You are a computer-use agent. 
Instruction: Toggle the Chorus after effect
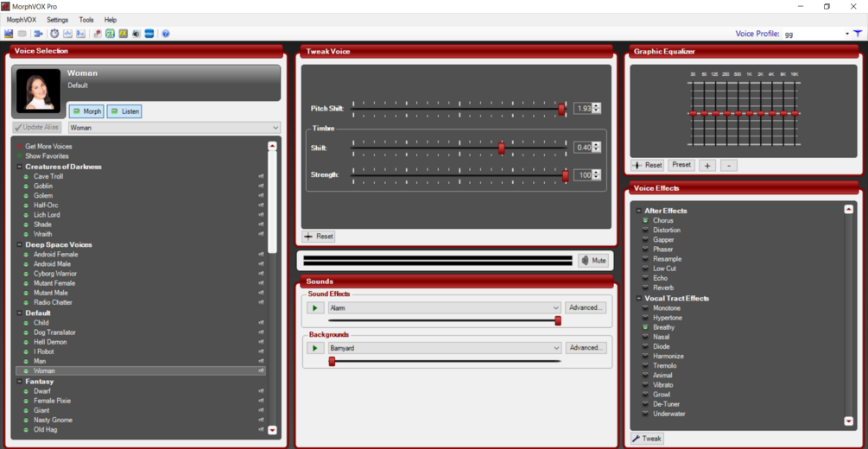tap(645, 220)
